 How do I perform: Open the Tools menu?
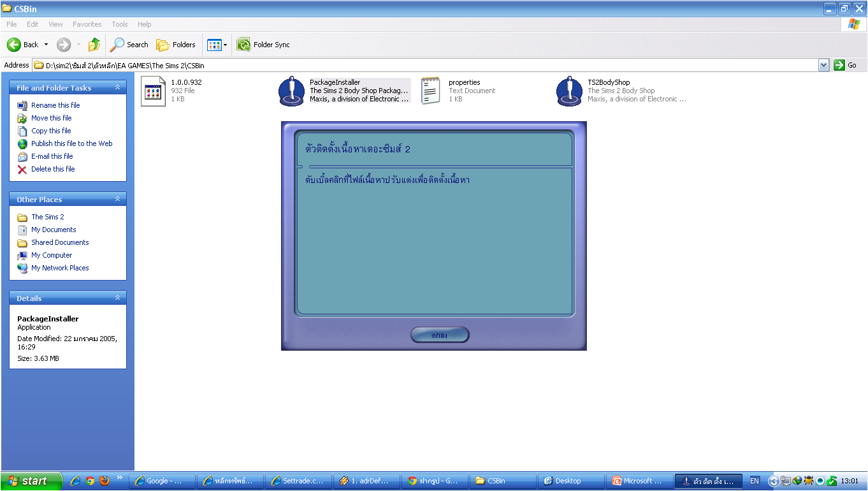[120, 24]
